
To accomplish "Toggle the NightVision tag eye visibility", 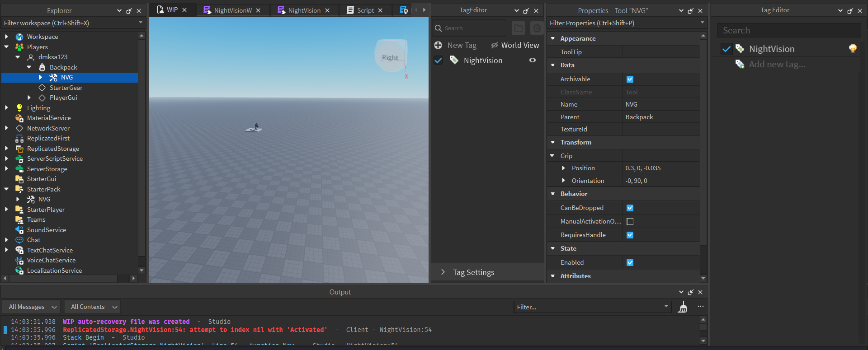I will [x=533, y=60].
